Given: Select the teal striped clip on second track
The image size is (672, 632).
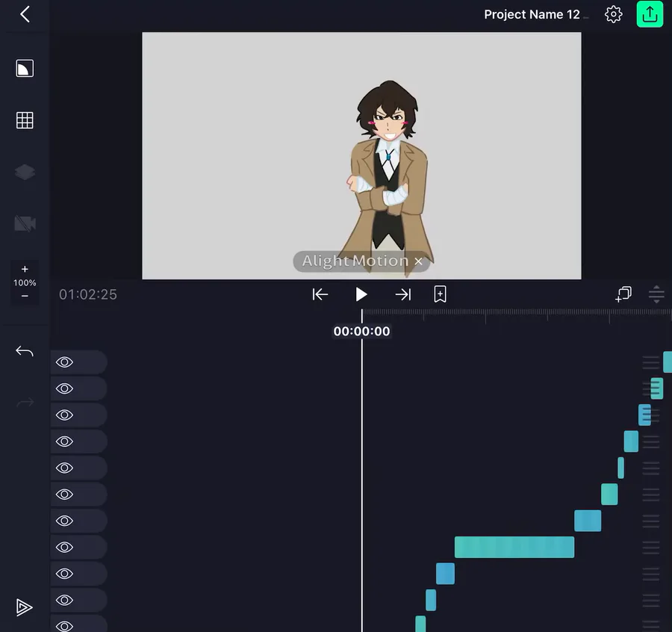Looking at the screenshot, I should point(657,389).
